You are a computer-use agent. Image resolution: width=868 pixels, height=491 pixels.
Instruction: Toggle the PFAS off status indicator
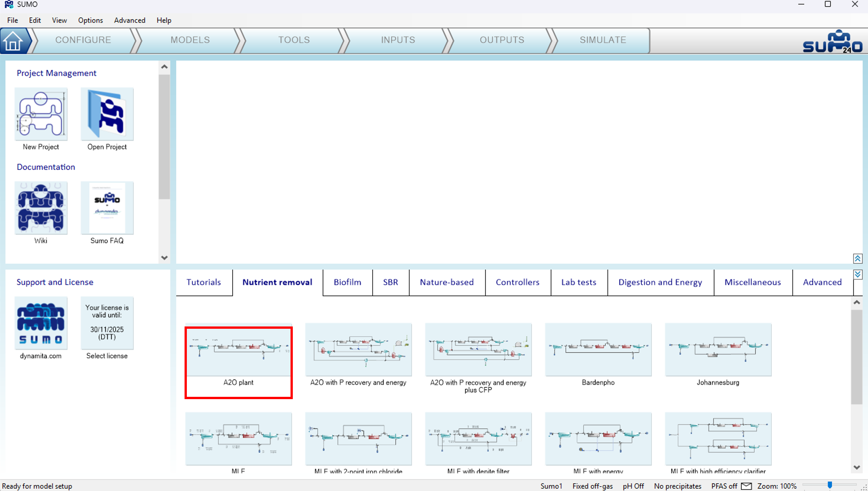[x=724, y=486]
